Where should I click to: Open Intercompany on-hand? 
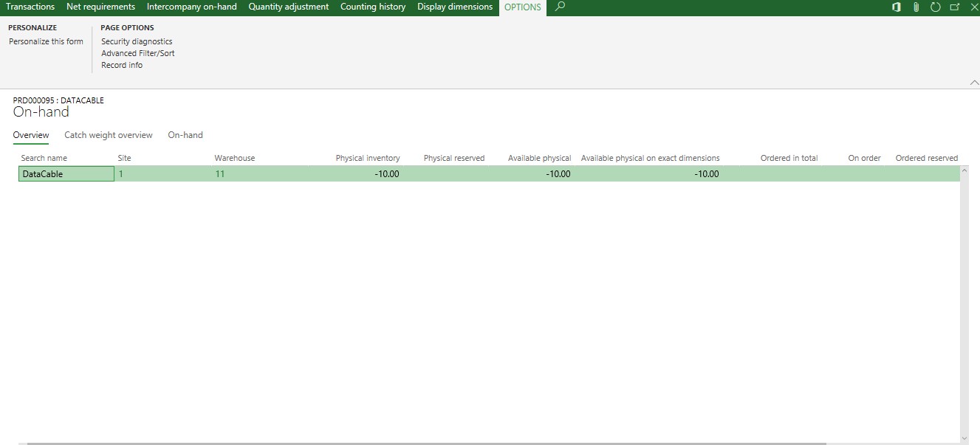coord(191,7)
